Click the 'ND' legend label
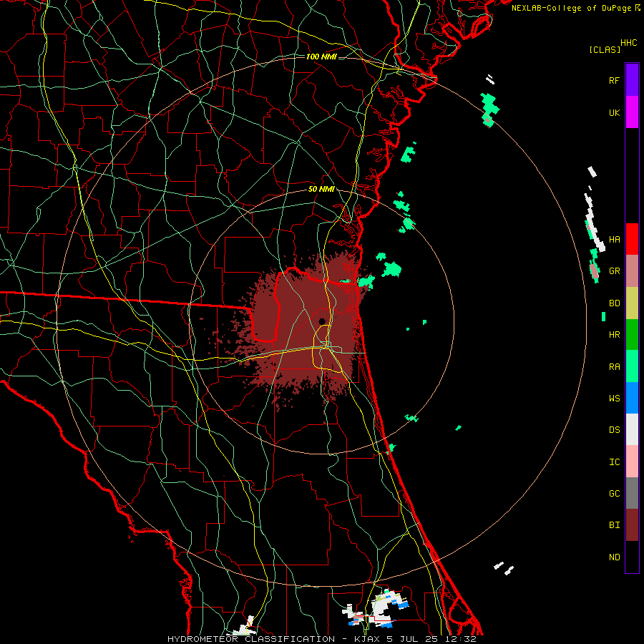This screenshot has width=644, height=644. (x=614, y=557)
